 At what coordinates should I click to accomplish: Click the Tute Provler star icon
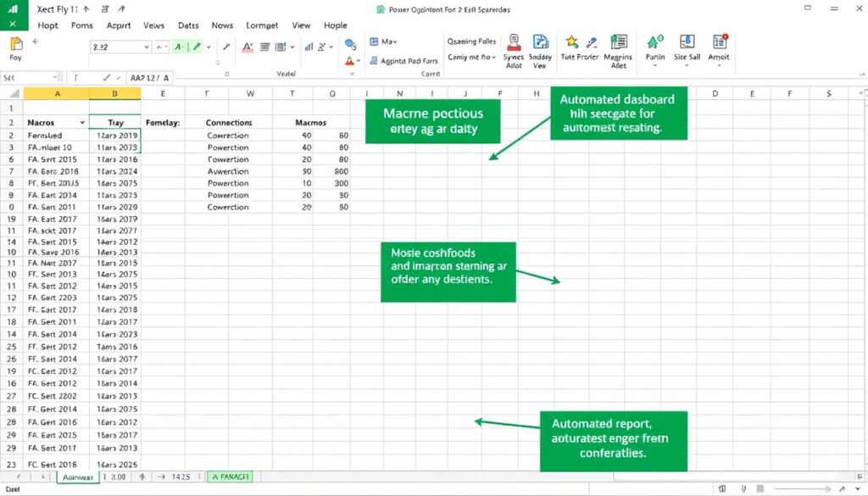point(571,41)
